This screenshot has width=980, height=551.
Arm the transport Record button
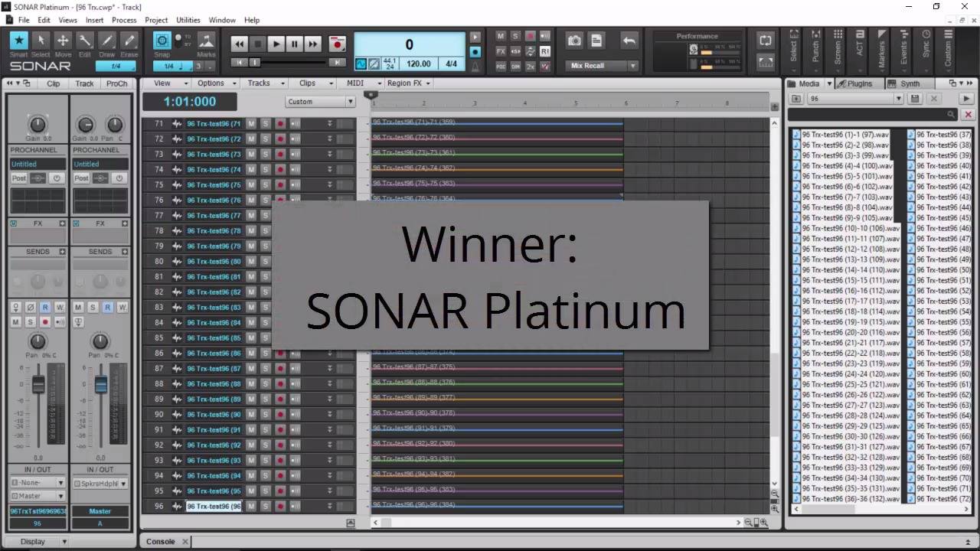(x=337, y=44)
